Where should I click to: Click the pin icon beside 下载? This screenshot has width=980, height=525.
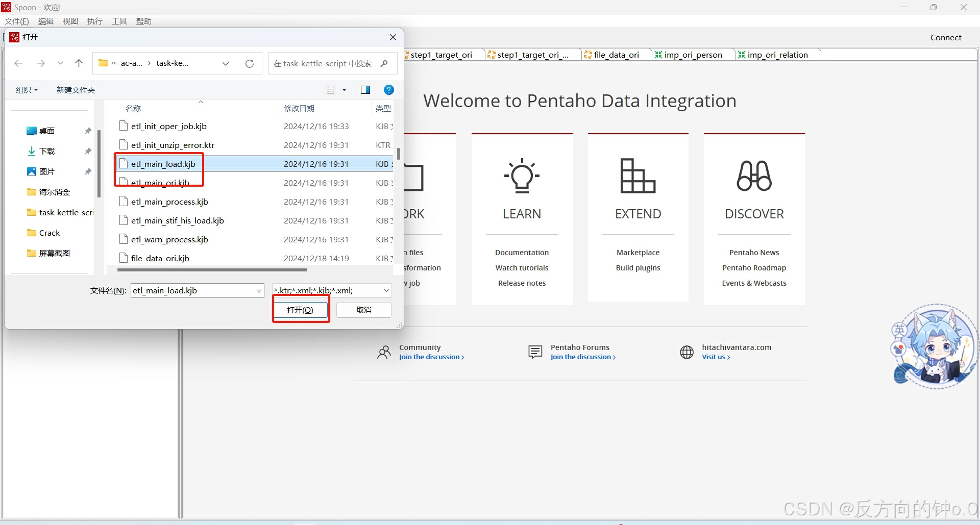pyautogui.click(x=88, y=151)
